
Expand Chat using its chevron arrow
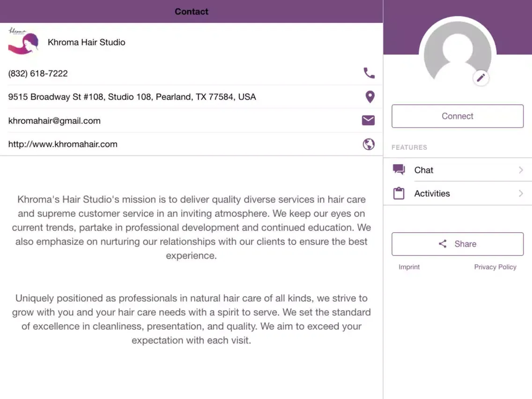[x=521, y=170]
